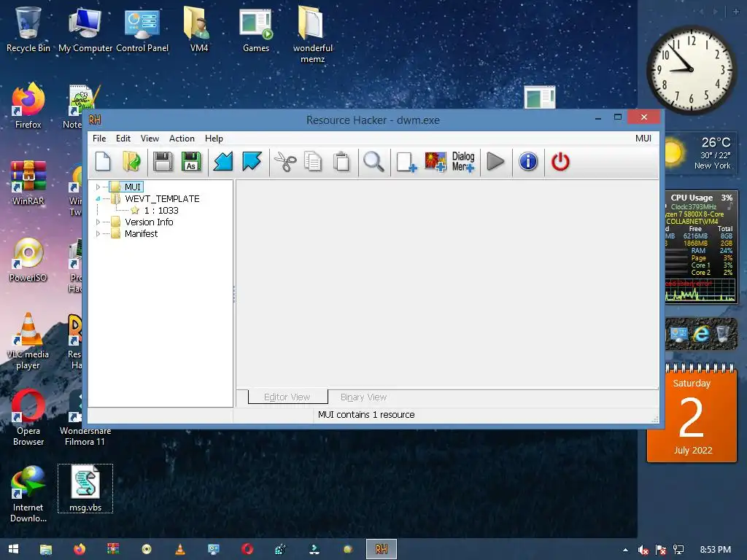The image size is (747, 560).
Task: Select VLC media player shortcut
Action: (28, 341)
